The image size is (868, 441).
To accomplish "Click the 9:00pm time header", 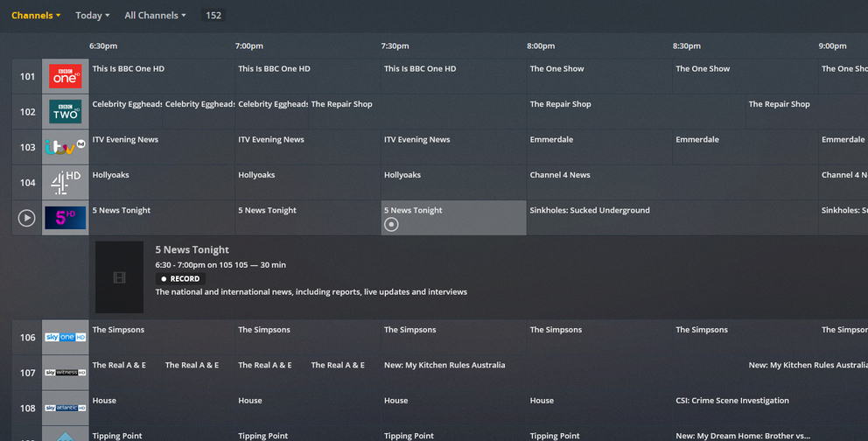I will [x=833, y=45].
